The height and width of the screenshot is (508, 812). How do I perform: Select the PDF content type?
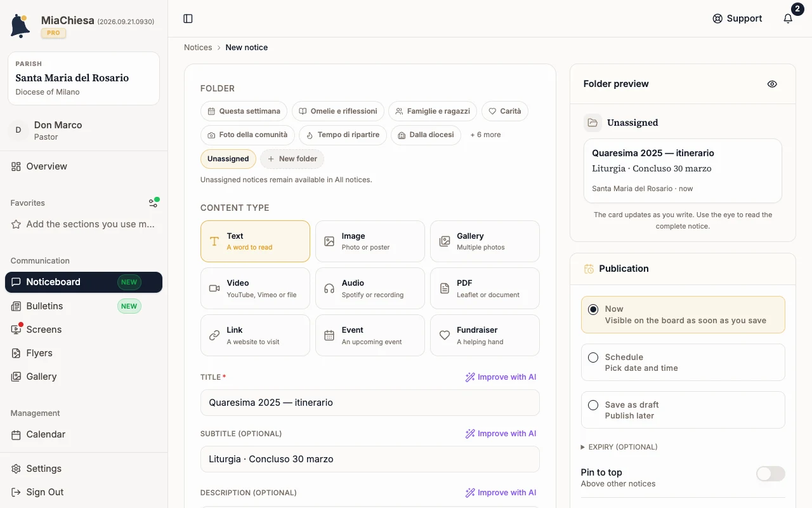point(485,288)
